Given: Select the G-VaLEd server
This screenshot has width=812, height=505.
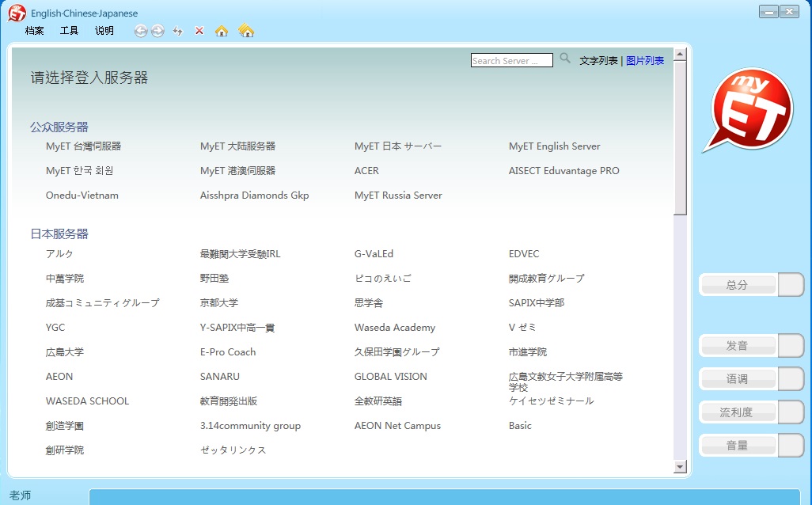Looking at the screenshot, I should click(374, 254).
